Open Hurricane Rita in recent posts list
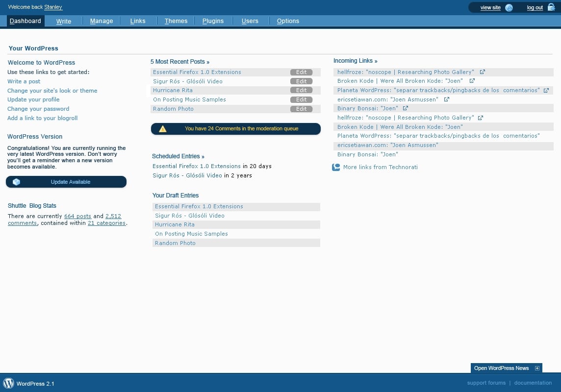Viewport: 561px width, 392px height. (x=173, y=91)
